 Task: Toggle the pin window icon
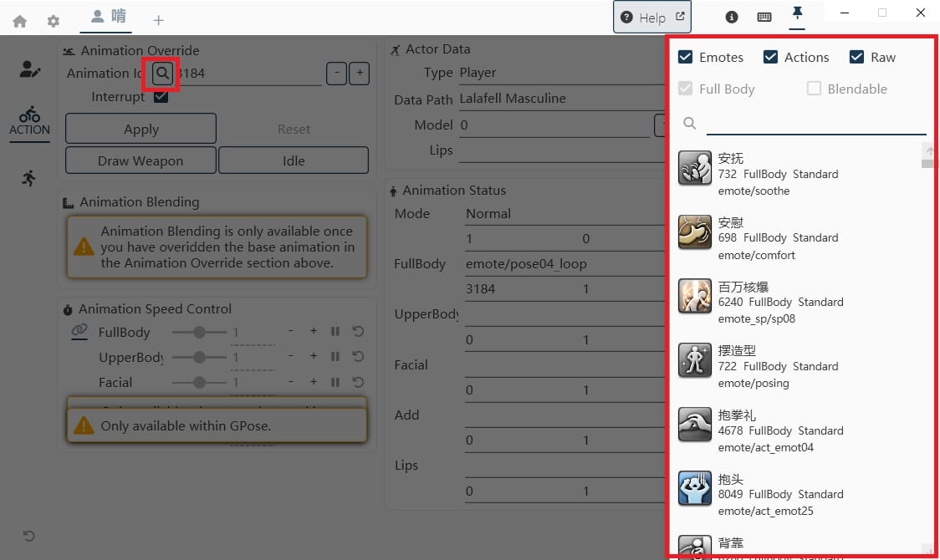797,14
